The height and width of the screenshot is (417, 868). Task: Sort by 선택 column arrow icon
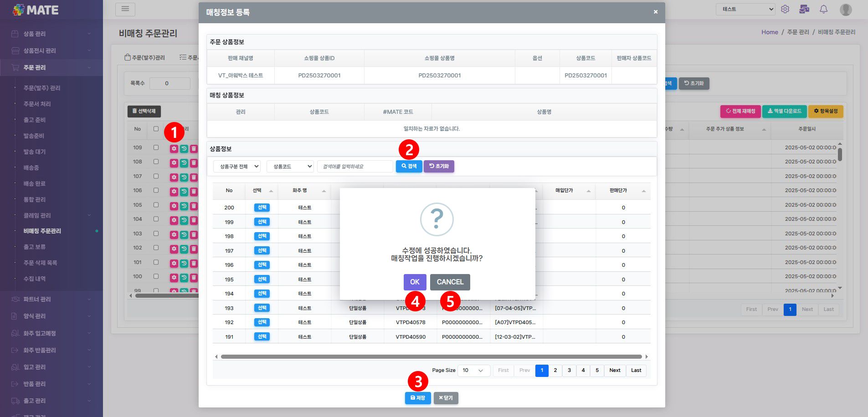(x=271, y=191)
